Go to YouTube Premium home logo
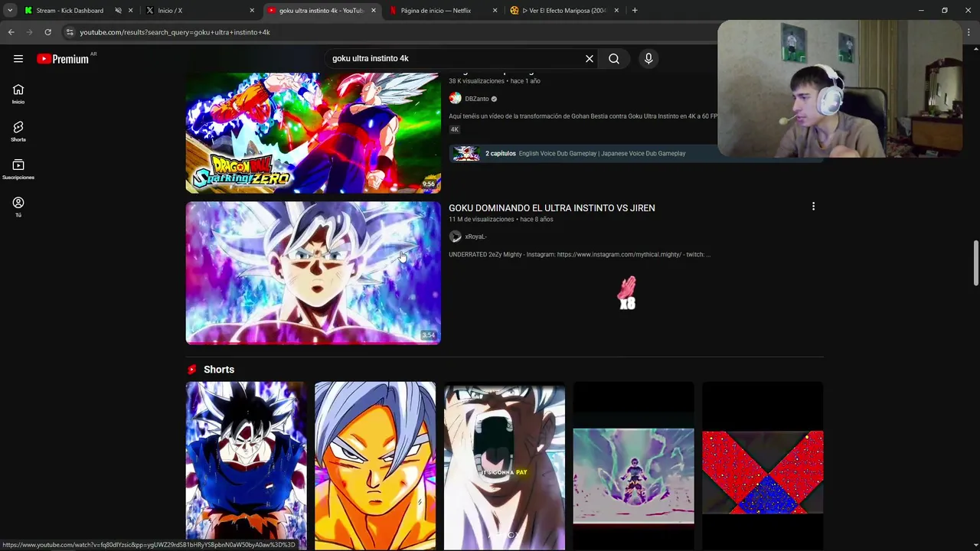This screenshot has height=551, width=980. [x=63, y=59]
